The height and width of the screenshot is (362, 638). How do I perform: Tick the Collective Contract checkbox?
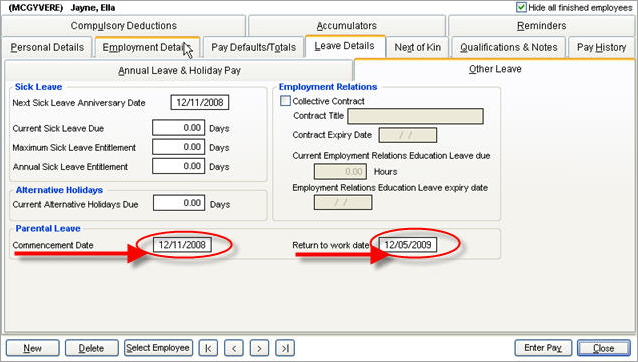(x=285, y=100)
